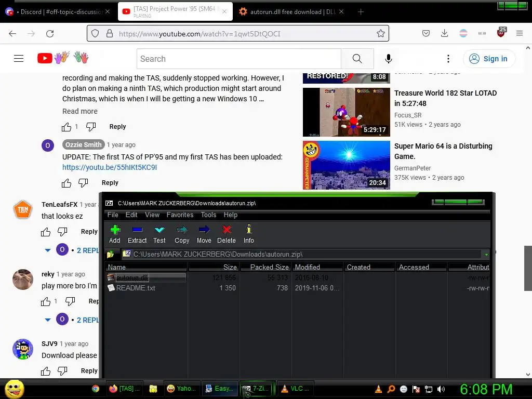Click the Firefox address bar URL

tap(199, 34)
